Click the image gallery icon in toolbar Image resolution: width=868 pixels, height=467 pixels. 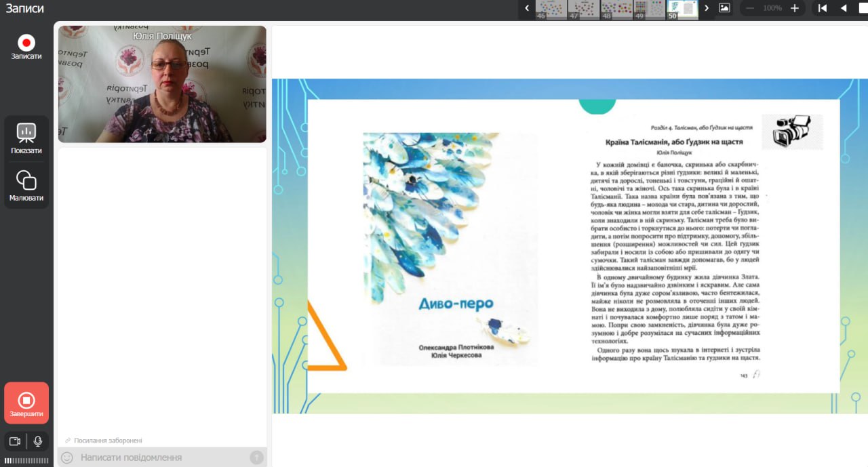pos(724,8)
